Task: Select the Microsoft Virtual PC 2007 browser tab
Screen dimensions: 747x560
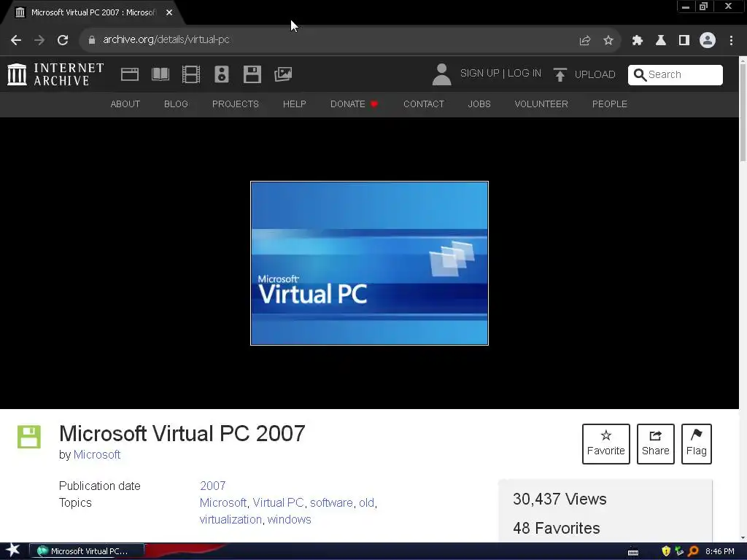Action: 93,12
